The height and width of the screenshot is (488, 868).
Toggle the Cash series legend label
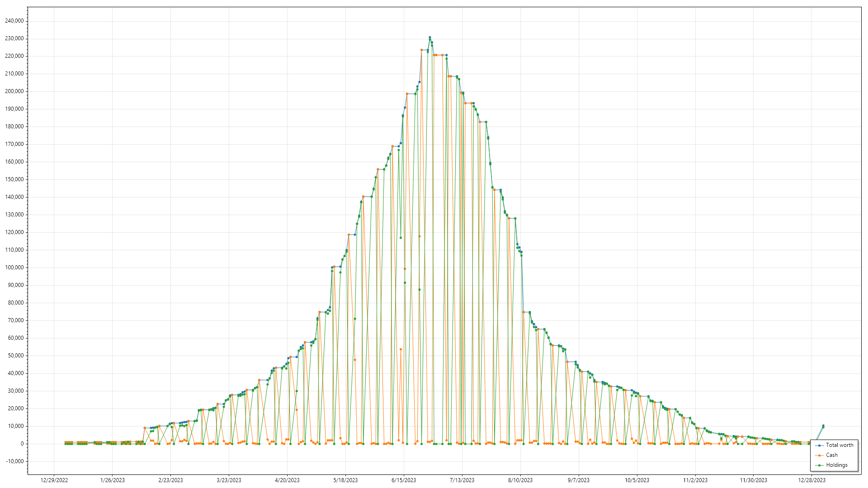click(831, 455)
